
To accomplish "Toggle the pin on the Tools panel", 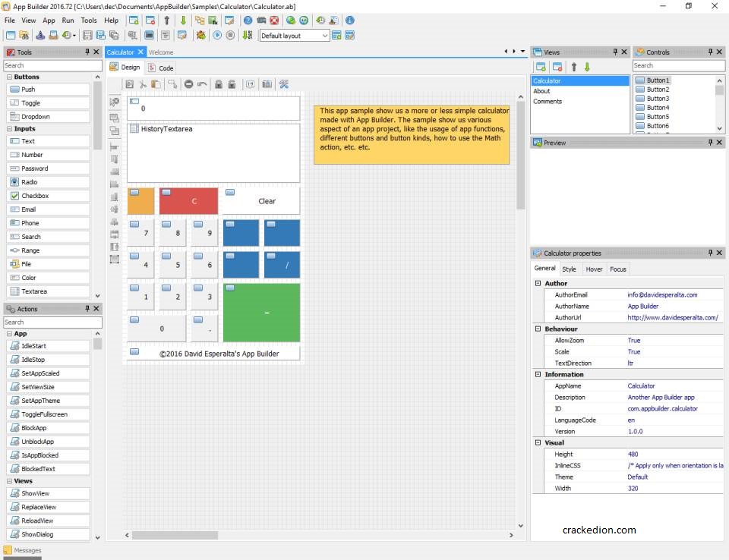I will (x=87, y=52).
